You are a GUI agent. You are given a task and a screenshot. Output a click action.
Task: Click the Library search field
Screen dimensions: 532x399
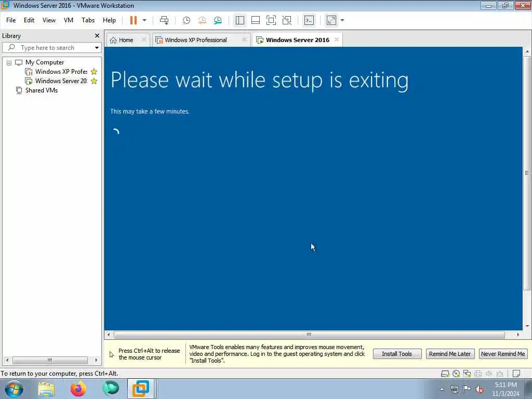[x=47, y=48]
